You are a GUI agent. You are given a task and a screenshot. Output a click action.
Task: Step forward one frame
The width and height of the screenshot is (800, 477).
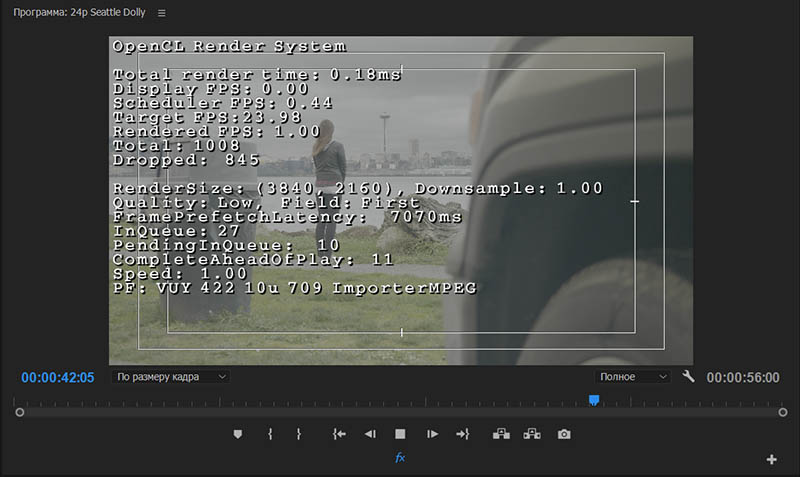(x=432, y=434)
